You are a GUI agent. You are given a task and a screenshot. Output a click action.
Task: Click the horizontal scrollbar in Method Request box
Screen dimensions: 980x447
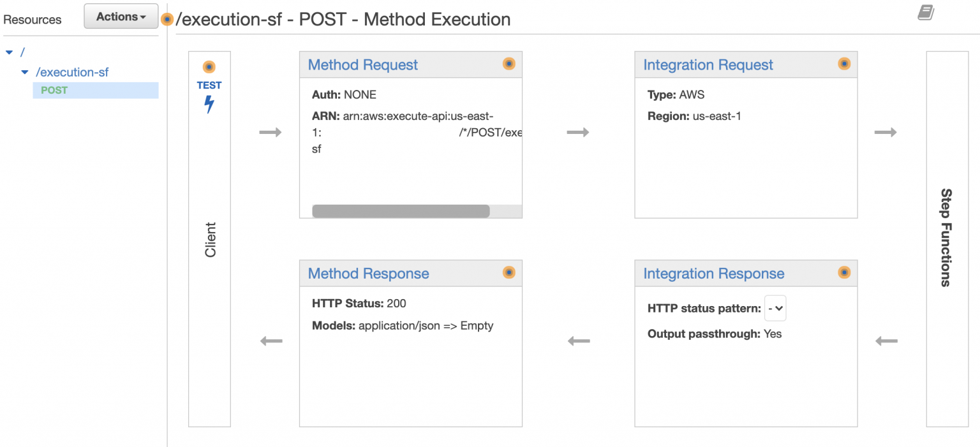pyautogui.click(x=401, y=210)
